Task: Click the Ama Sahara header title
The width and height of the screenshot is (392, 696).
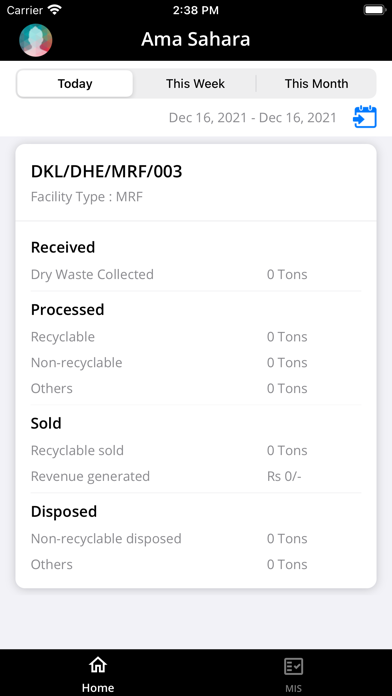Action: (x=196, y=40)
